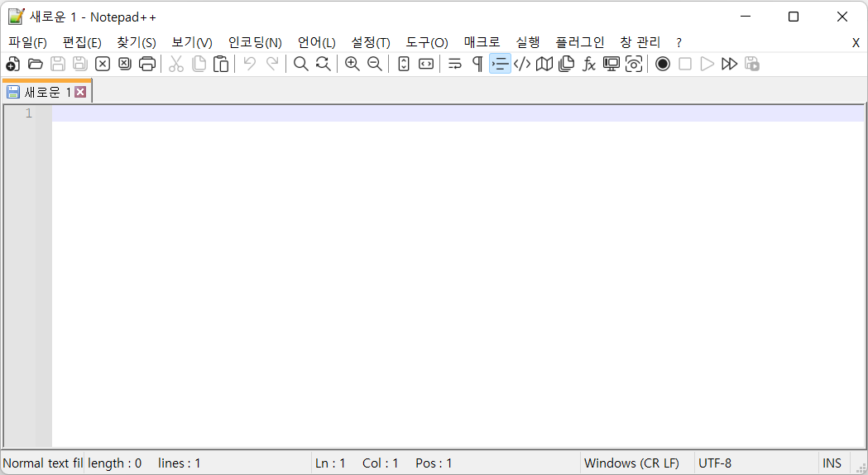Open a file with the folder icon
The image size is (868, 475).
coord(36,65)
